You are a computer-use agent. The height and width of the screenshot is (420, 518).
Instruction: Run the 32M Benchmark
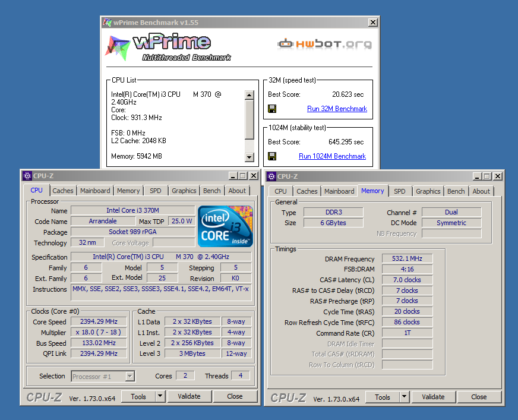(337, 109)
